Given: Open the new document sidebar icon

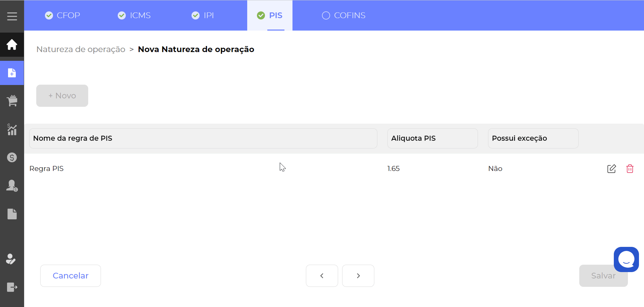Looking at the screenshot, I should coord(12,73).
